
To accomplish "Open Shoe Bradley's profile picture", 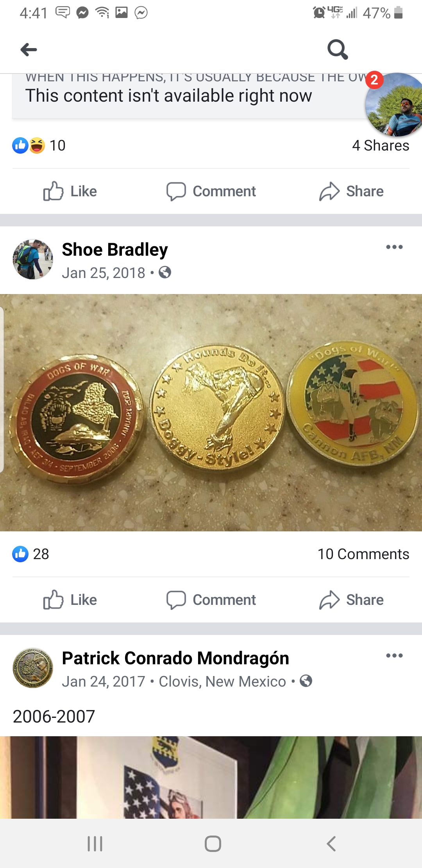I will [33, 259].
